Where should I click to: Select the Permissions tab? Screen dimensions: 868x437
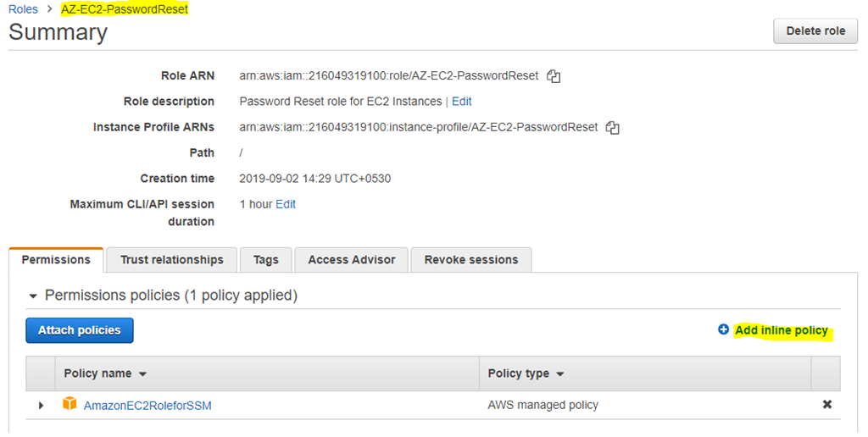(56, 260)
